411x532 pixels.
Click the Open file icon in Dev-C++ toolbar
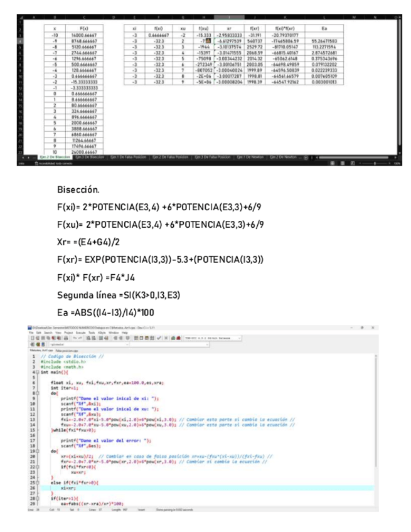[x=37, y=338]
